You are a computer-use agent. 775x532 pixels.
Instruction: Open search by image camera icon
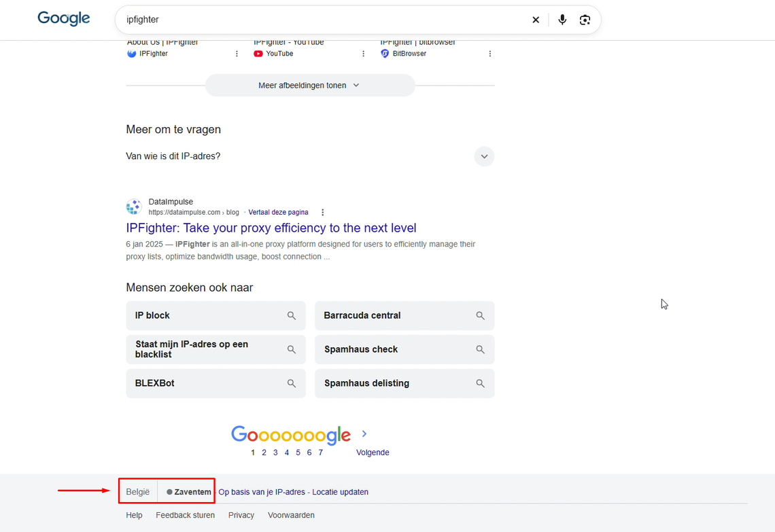[x=585, y=20]
